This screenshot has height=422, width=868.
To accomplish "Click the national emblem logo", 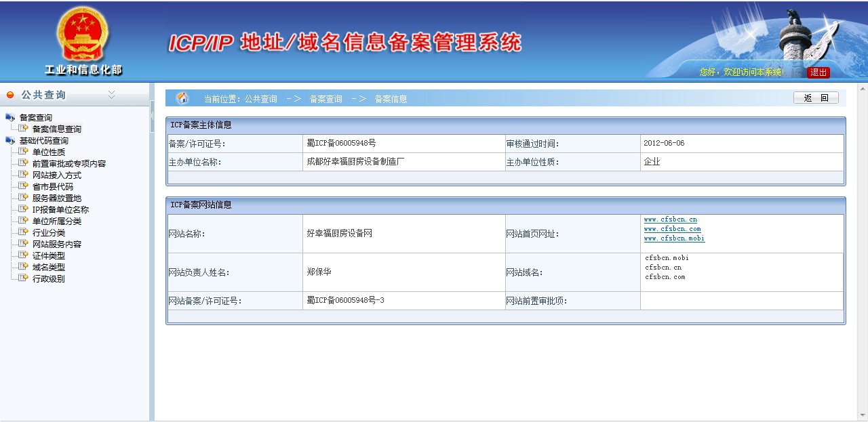I will tap(83, 34).
